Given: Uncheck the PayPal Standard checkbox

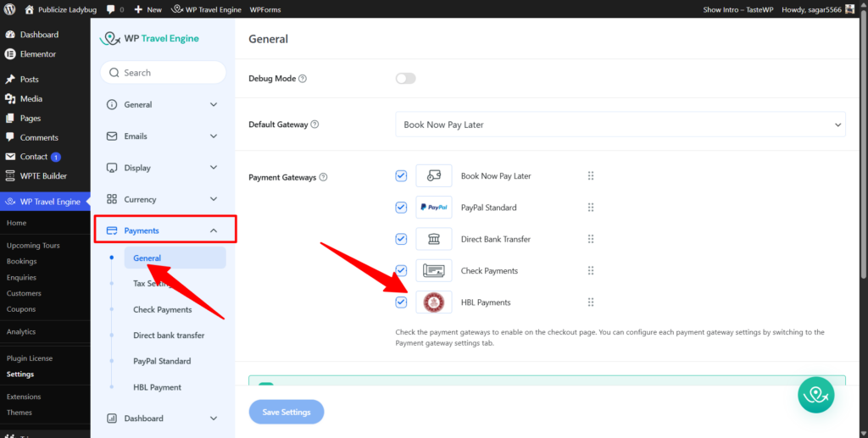Looking at the screenshot, I should click(401, 208).
